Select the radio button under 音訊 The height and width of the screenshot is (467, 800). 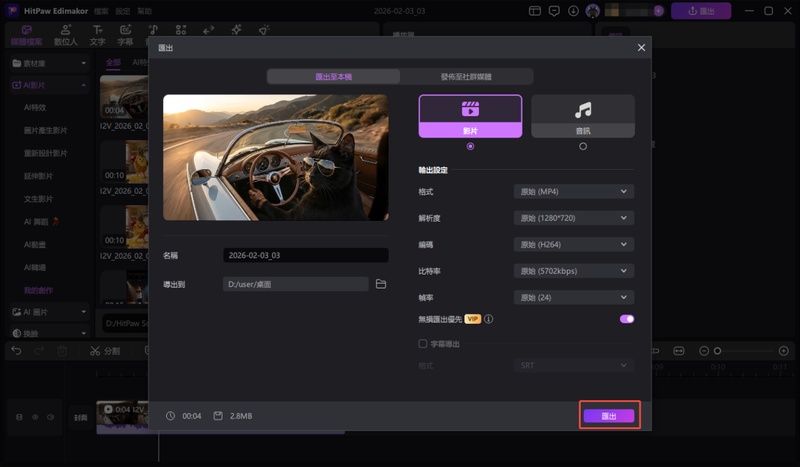tap(583, 146)
